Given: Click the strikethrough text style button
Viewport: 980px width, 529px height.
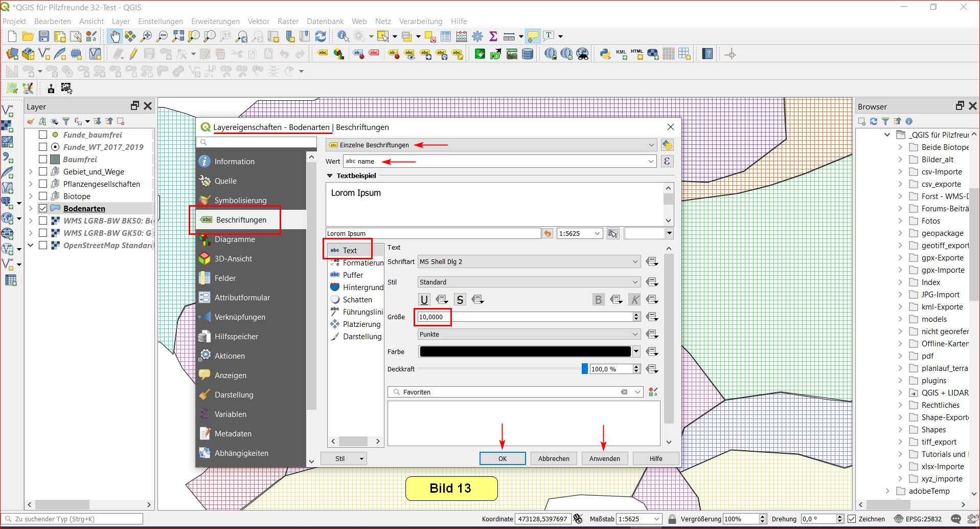Looking at the screenshot, I should coord(460,300).
